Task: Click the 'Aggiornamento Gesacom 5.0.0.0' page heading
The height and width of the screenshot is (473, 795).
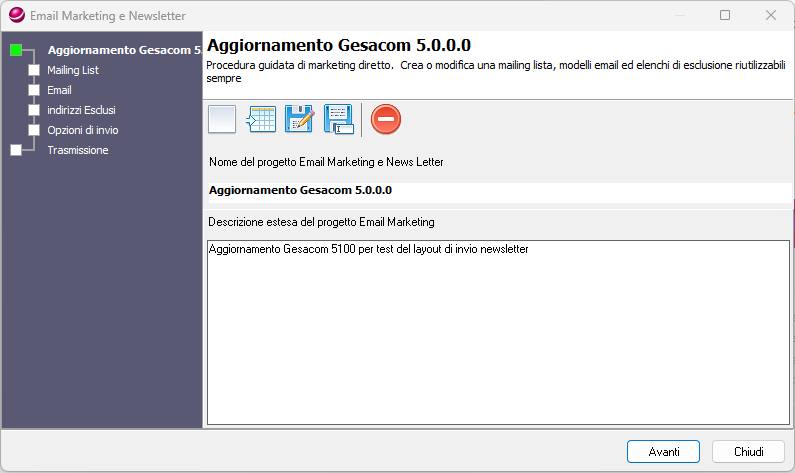Action: tap(339, 45)
